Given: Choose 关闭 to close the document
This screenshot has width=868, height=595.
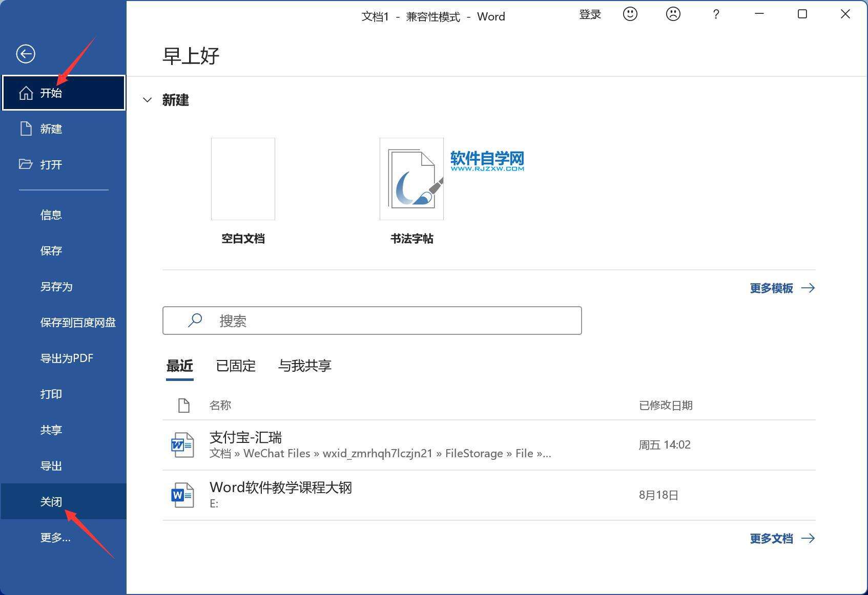Looking at the screenshot, I should click(64, 501).
